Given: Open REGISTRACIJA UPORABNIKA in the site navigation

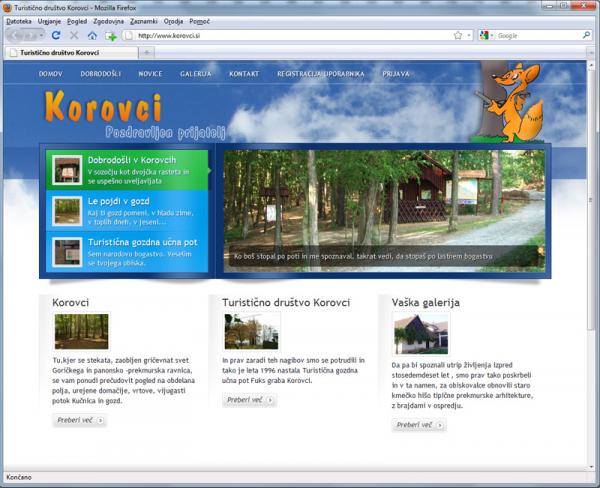Looking at the screenshot, I should point(320,74).
